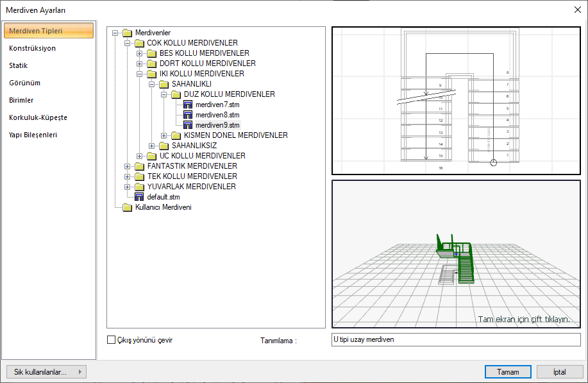This screenshot has width=588, height=383.
Task: Expand the KISMEN DONEL MERDIVENLER node
Action: (x=164, y=135)
